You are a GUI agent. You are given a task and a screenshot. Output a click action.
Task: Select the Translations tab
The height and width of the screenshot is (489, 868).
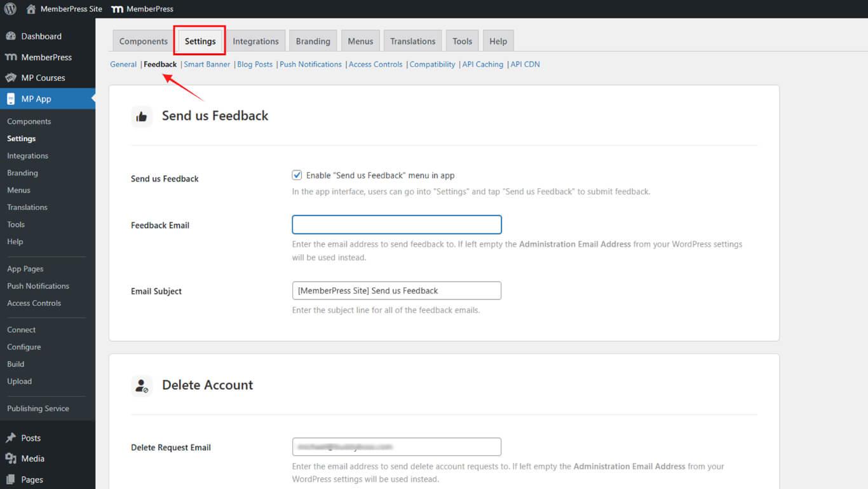pos(412,41)
